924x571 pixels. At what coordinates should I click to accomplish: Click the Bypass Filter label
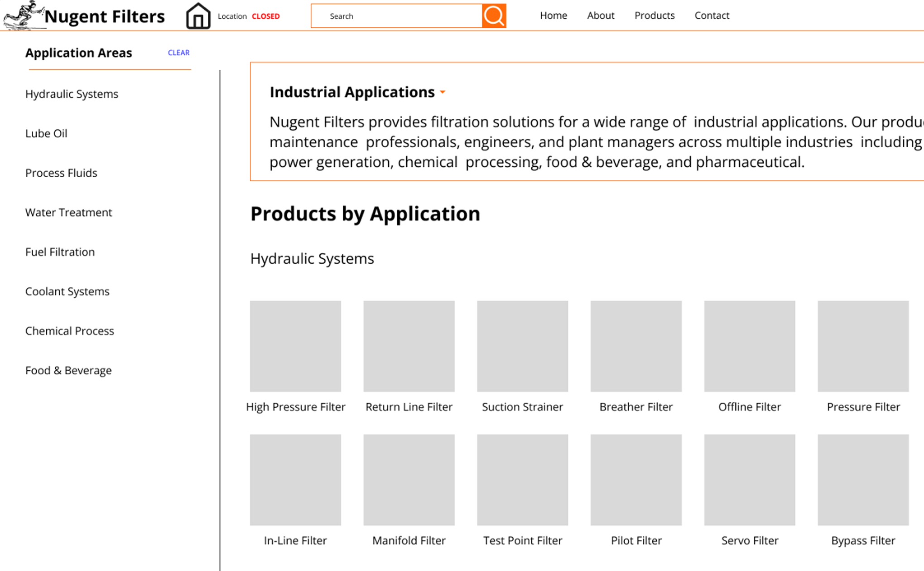[863, 541]
